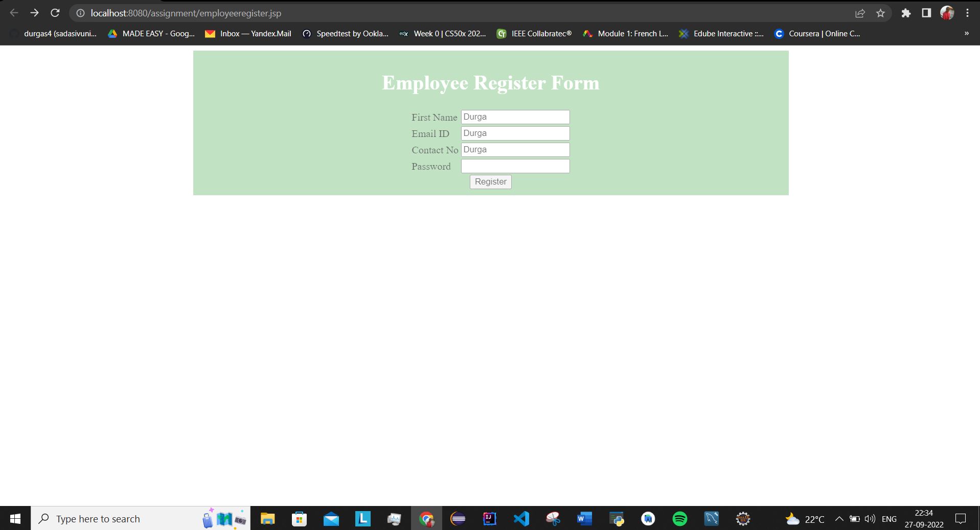The width and height of the screenshot is (980, 530).
Task: Launch Spotify from the taskbar
Action: click(680, 518)
